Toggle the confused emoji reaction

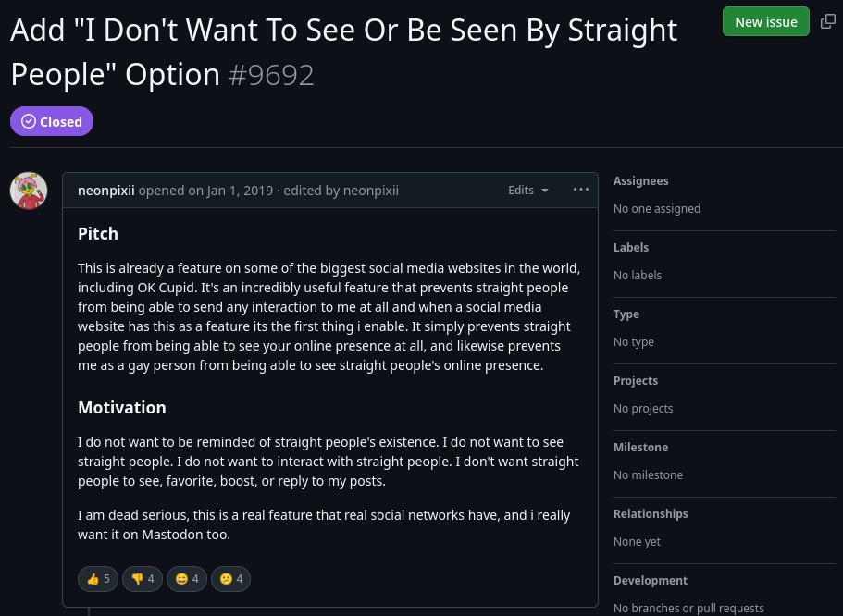tap(231, 579)
